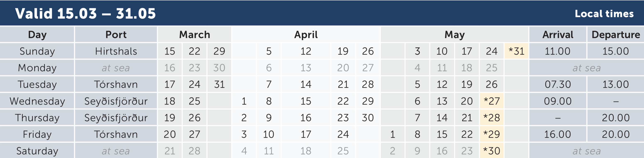
Task: Click the Sunday row label
Action: (37, 51)
